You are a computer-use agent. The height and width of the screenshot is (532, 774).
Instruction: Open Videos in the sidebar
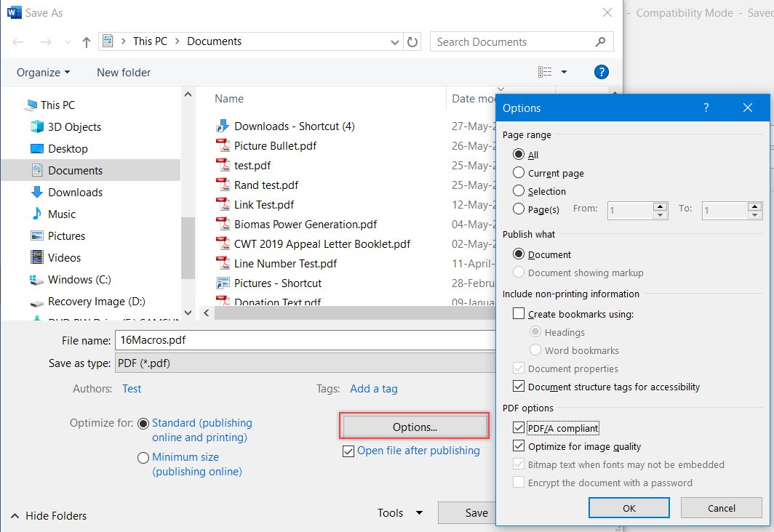(x=64, y=257)
